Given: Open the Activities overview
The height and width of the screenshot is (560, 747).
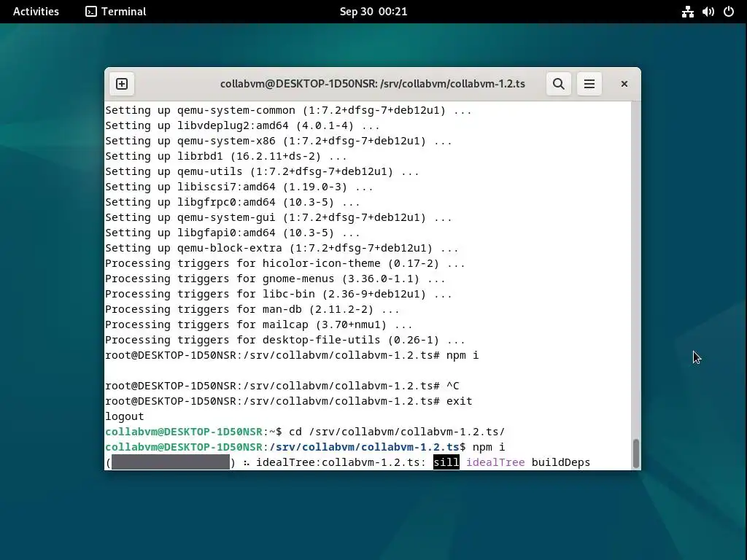Looking at the screenshot, I should click(x=36, y=12).
